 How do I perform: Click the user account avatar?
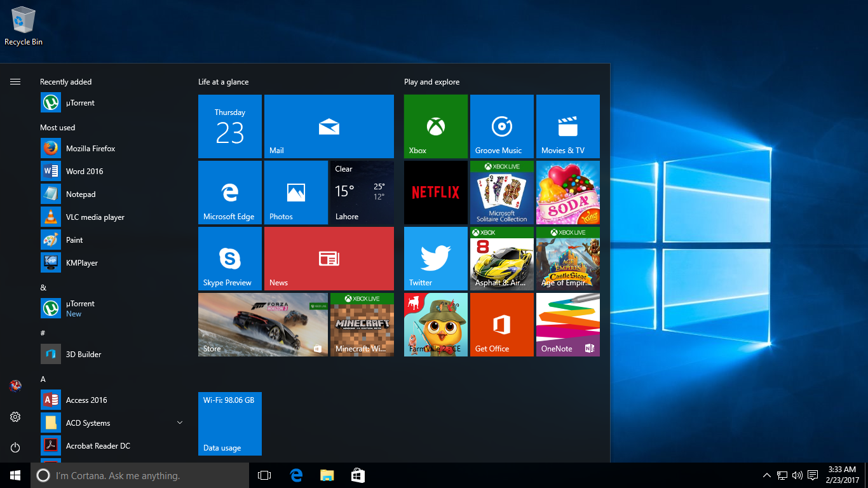15,386
